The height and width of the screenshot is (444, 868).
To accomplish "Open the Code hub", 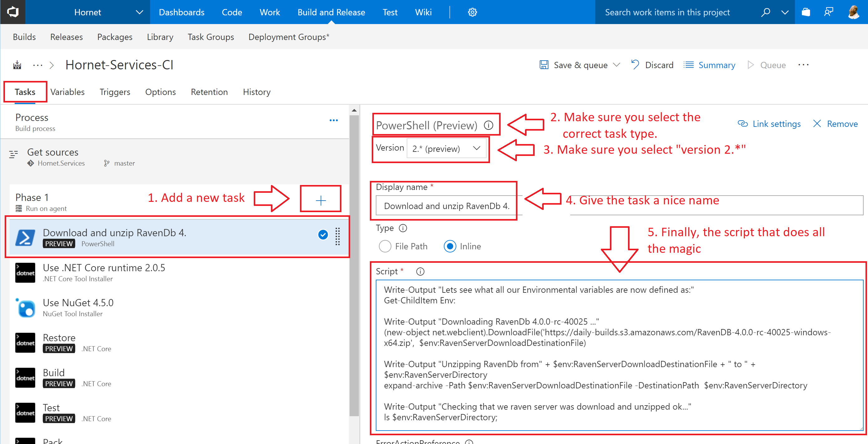I will 232,12.
